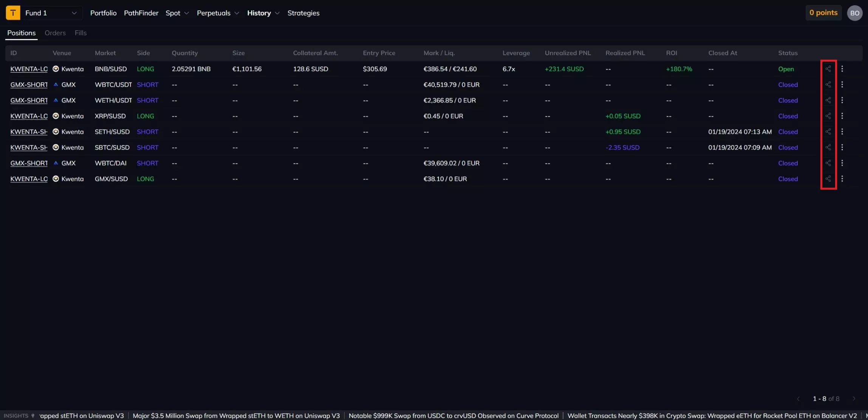Open the GMX-SHORT position ID for WETH/USDT
The width and height of the screenshot is (868, 420).
pyautogui.click(x=29, y=100)
